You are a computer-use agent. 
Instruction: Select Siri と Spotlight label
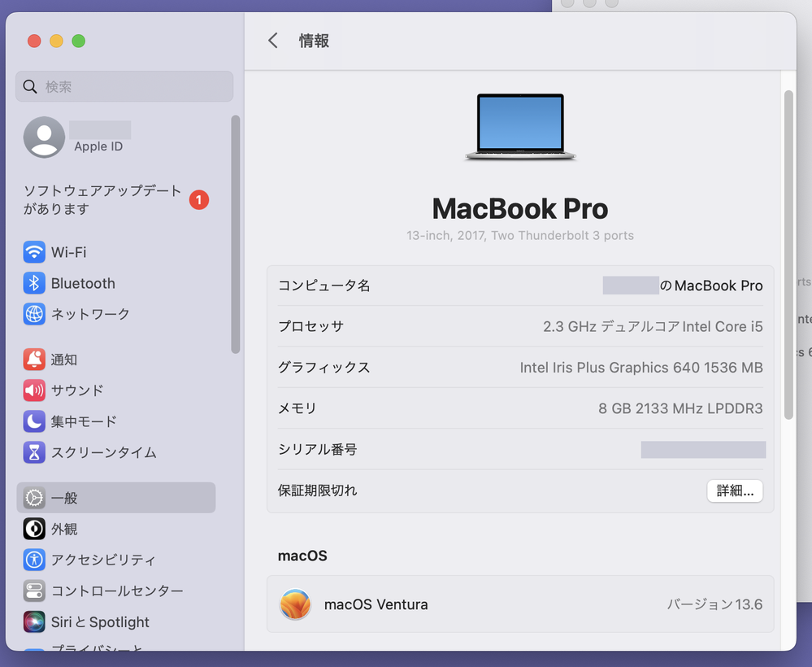click(x=100, y=622)
